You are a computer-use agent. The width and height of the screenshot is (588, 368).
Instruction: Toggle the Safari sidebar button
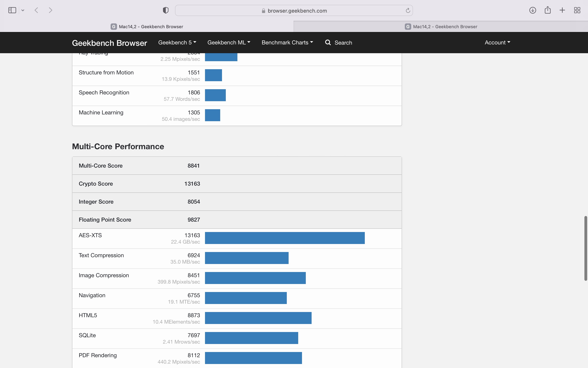coord(12,10)
